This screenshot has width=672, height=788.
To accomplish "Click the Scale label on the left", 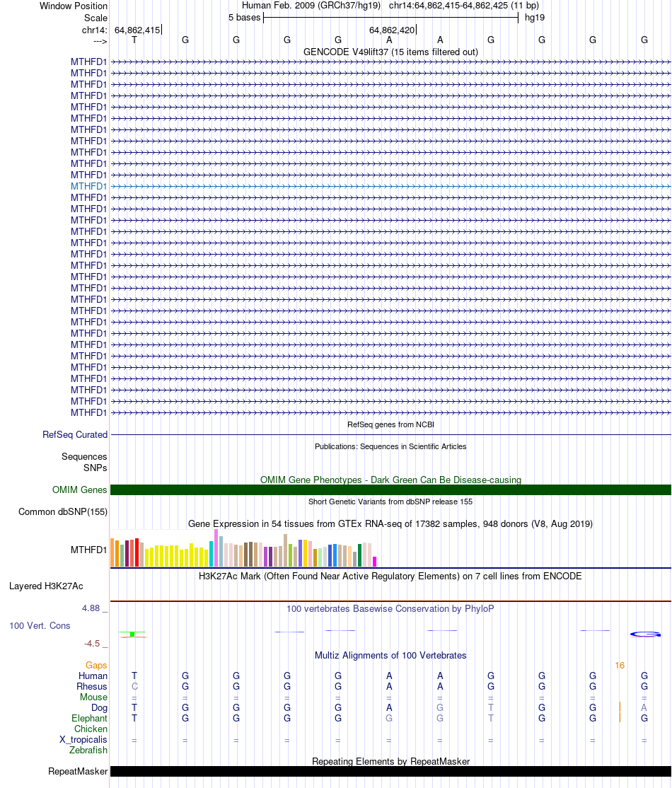I will point(95,18).
